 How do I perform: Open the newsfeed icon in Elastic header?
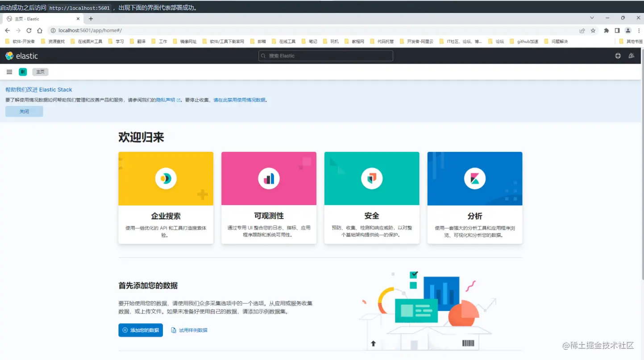631,56
